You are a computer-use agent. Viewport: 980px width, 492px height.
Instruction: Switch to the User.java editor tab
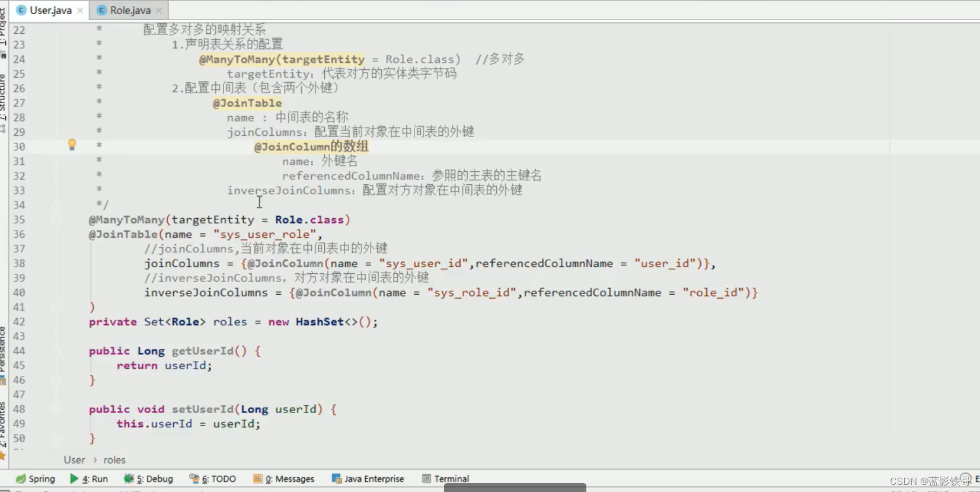click(50, 10)
